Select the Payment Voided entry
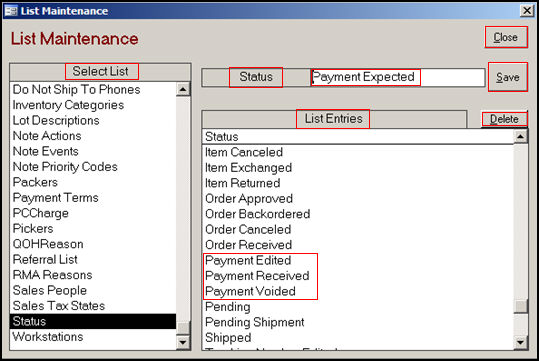Viewport: 539px width, 361px height. tap(358, 291)
